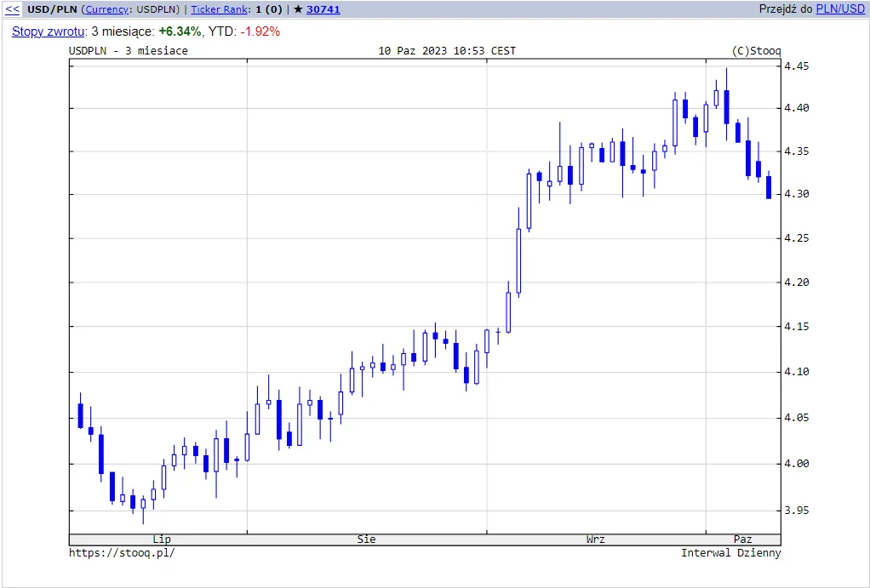Click the '(C)Stooq' copyright label
Image resolution: width=870 pixels, height=588 pixels.
point(756,51)
